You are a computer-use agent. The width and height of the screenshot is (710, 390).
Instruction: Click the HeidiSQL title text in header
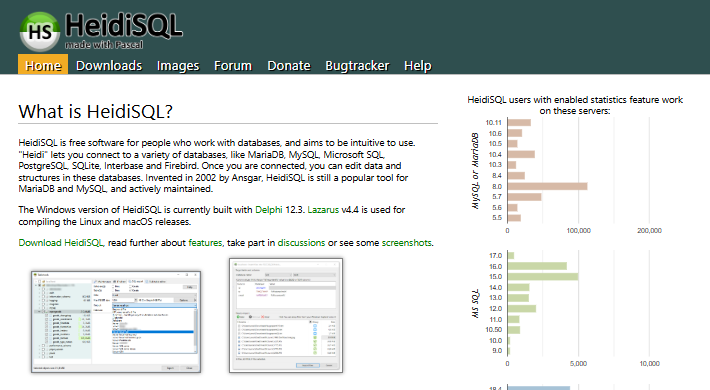click(x=124, y=25)
